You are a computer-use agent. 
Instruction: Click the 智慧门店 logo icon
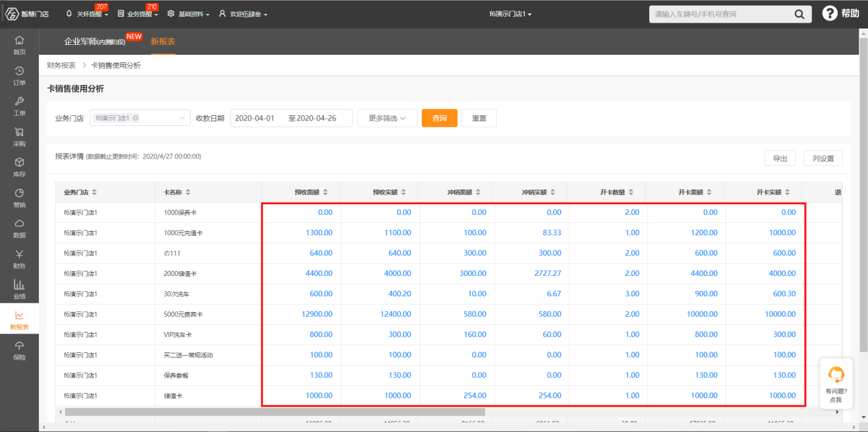[13, 13]
